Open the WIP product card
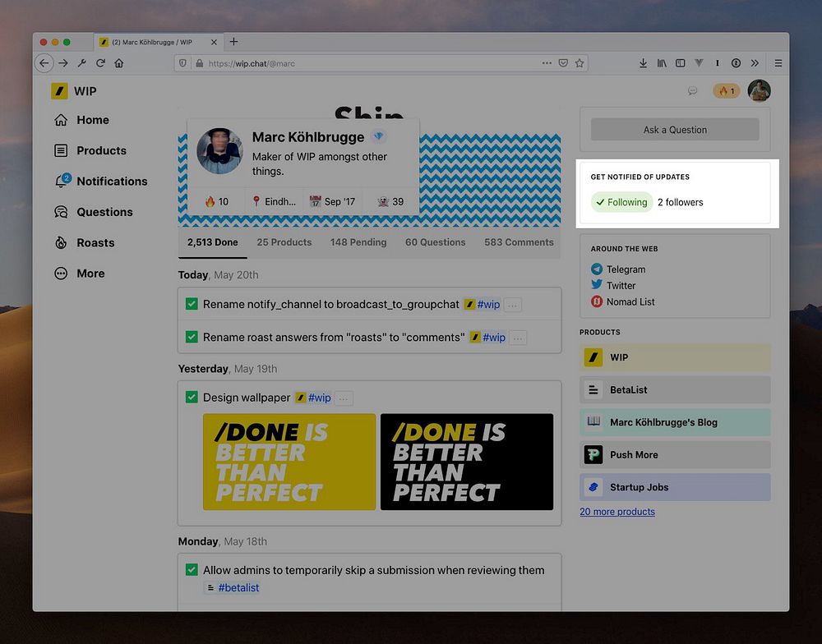The image size is (822, 644). (675, 357)
